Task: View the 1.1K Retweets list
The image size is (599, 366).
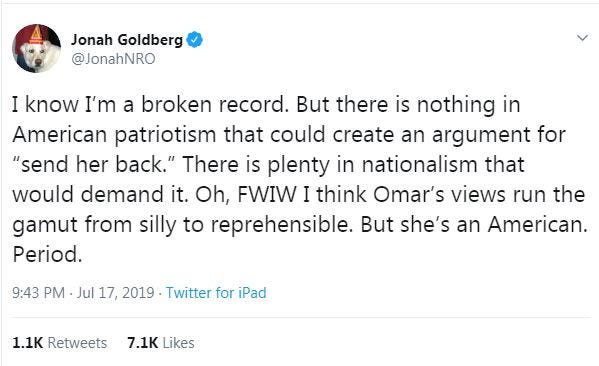Action: [60, 343]
